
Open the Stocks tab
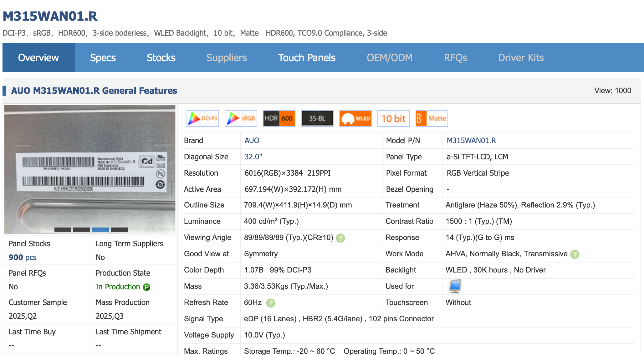pyautogui.click(x=161, y=57)
